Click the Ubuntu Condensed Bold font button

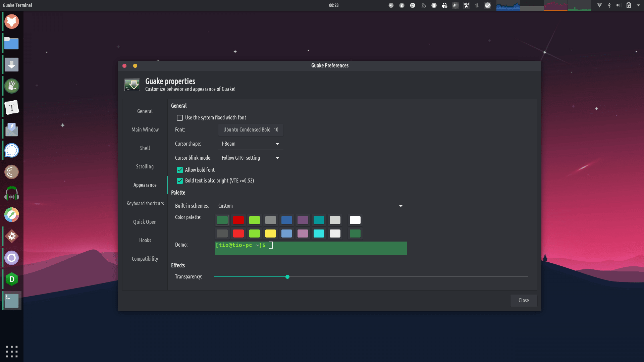tap(251, 130)
